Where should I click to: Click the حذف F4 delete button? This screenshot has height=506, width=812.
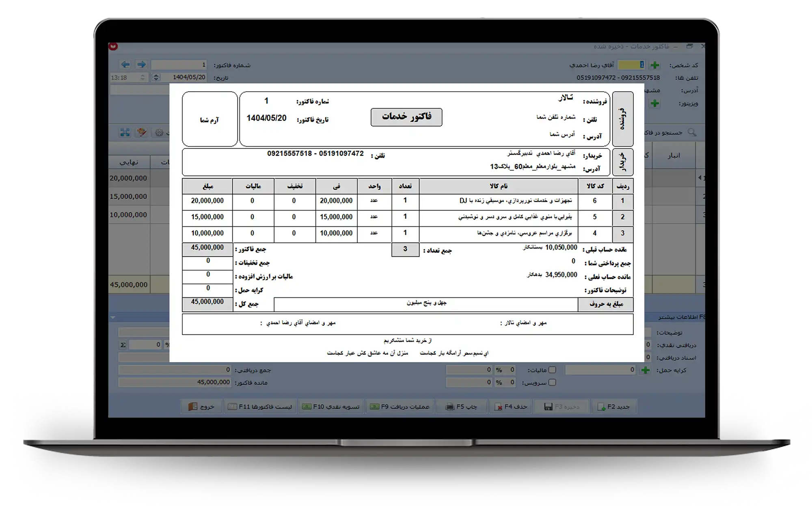[x=511, y=407]
